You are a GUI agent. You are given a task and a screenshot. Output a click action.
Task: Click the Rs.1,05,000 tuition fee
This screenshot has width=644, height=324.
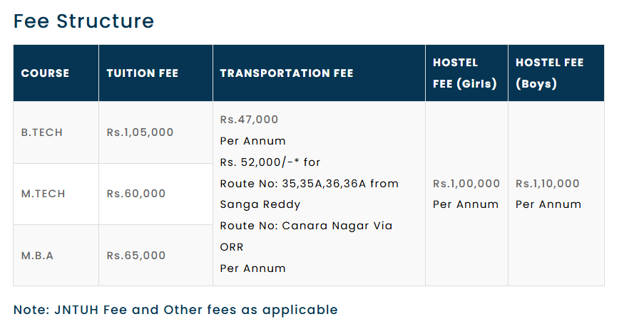(x=140, y=132)
